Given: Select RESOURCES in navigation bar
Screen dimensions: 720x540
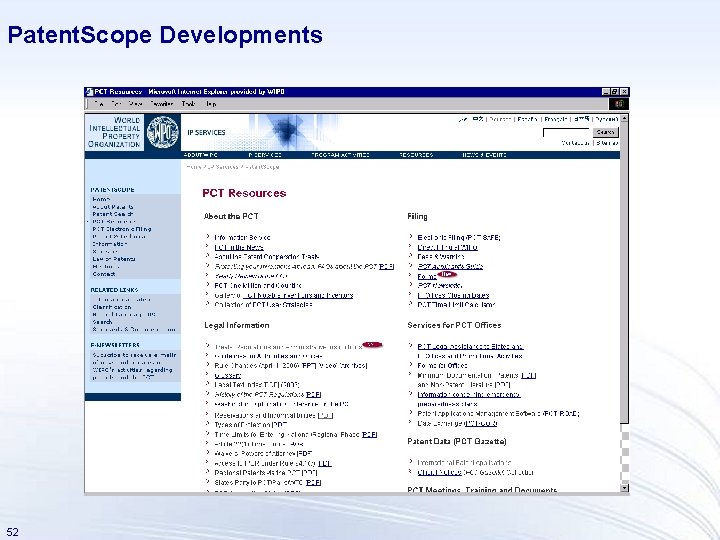Looking at the screenshot, I should point(416,155).
